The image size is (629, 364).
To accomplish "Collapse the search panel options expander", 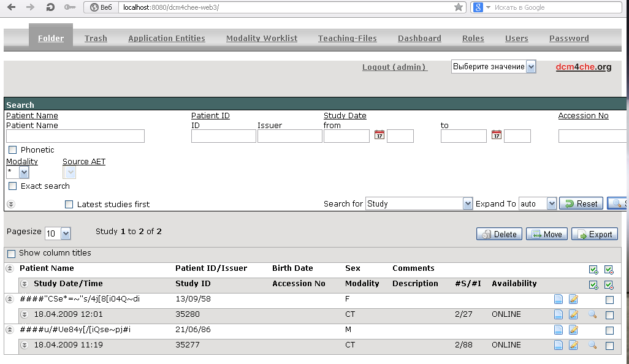I will point(11,204).
